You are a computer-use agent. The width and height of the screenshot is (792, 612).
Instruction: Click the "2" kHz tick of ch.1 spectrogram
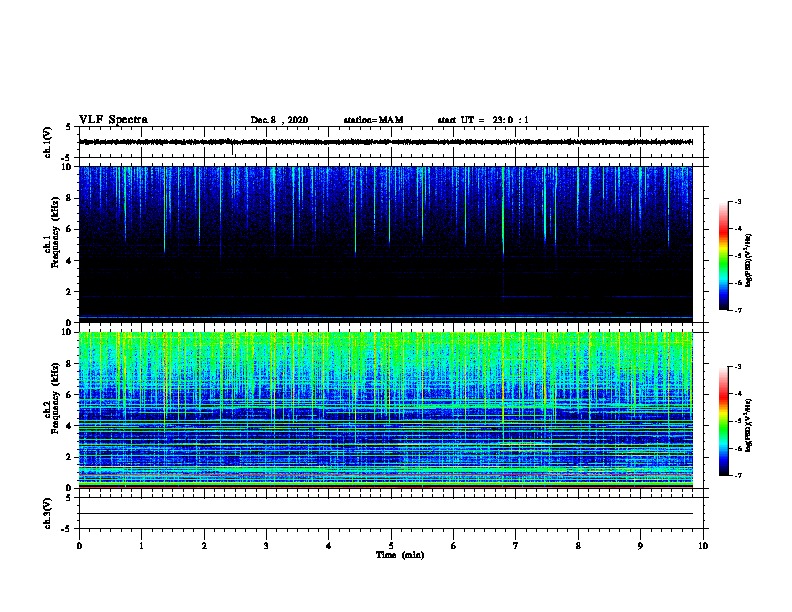[70, 292]
